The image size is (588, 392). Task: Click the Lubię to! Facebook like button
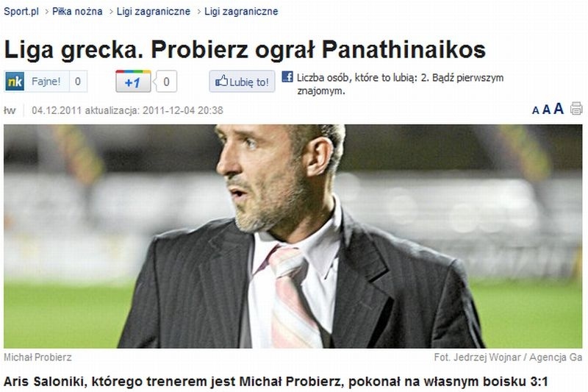tap(242, 82)
